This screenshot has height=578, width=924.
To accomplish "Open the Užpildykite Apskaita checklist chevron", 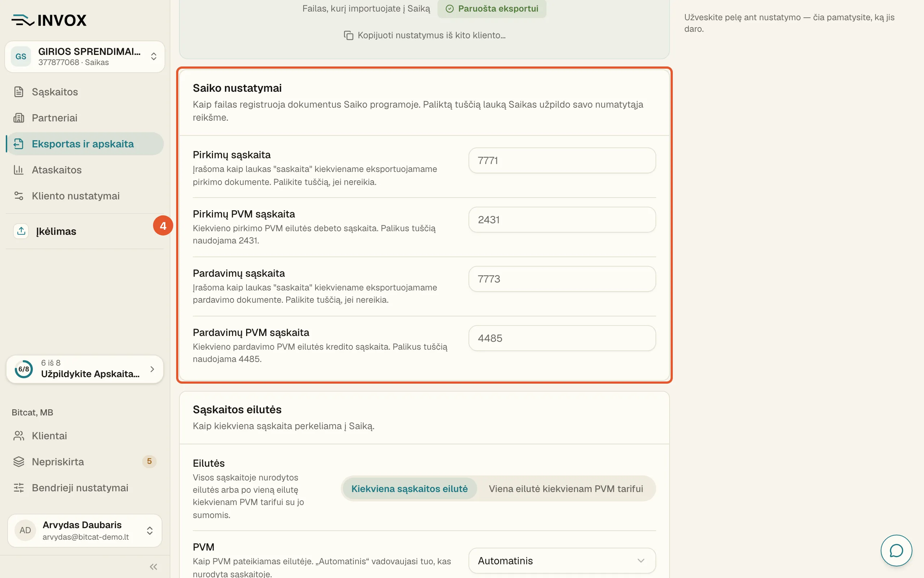I will [152, 369].
